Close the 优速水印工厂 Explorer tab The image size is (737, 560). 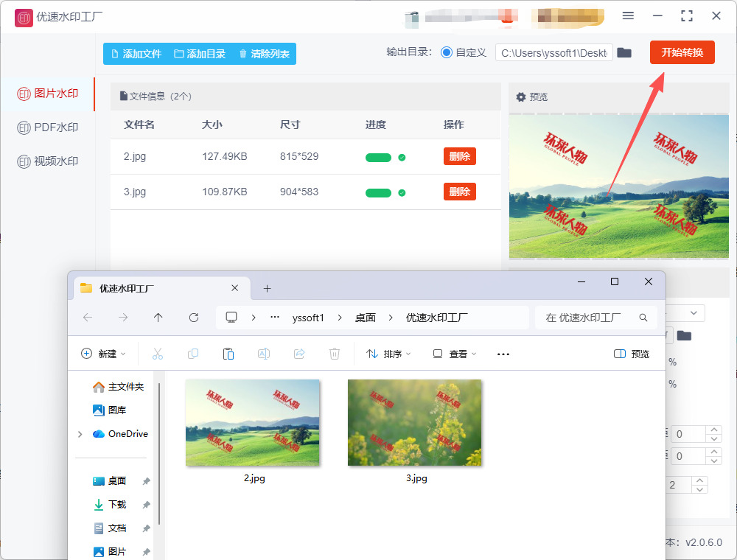[x=235, y=288]
